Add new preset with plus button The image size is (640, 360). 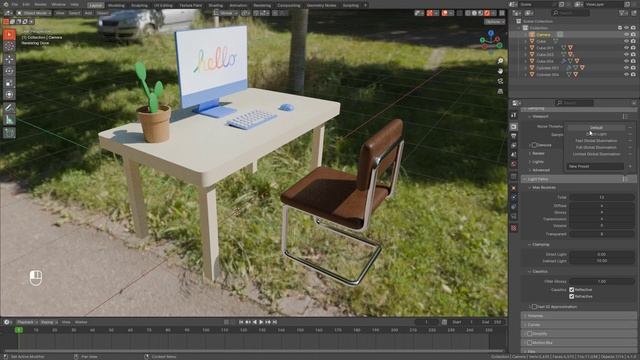pyautogui.click(x=630, y=166)
